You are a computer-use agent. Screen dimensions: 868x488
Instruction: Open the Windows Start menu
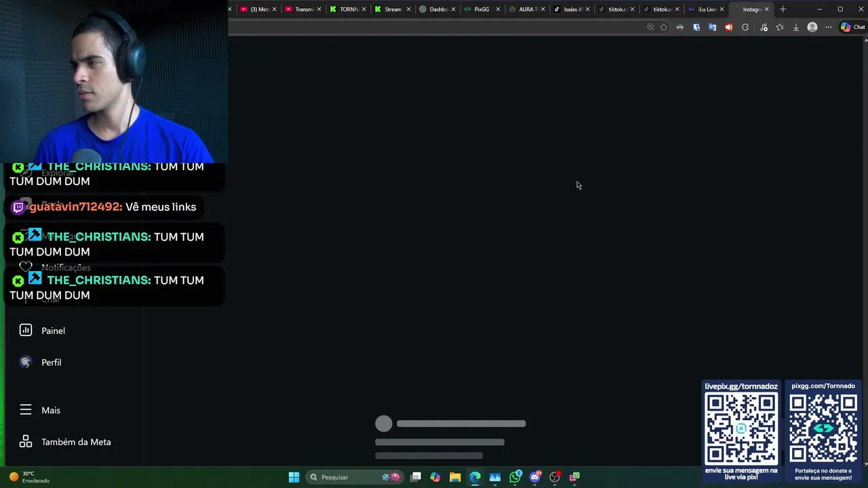[x=294, y=477]
